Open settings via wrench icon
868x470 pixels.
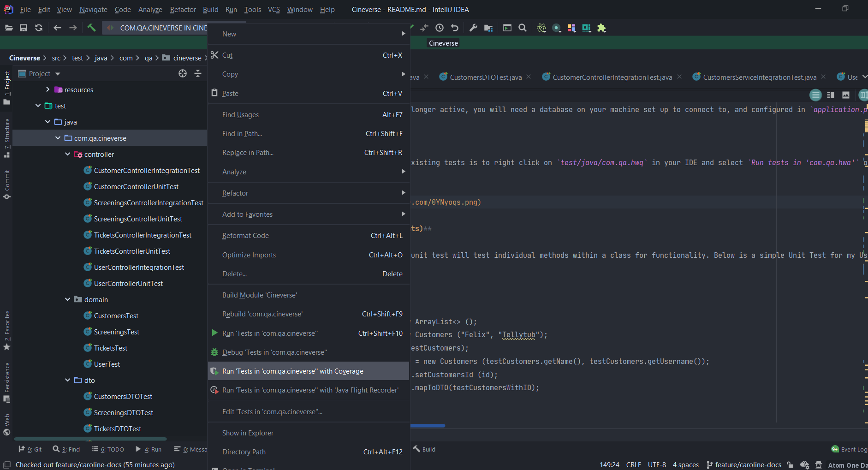(x=473, y=28)
